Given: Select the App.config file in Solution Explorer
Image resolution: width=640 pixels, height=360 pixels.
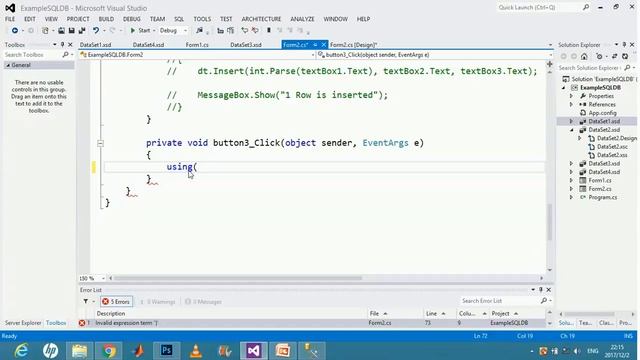Looking at the screenshot, I should click(602, 113).
